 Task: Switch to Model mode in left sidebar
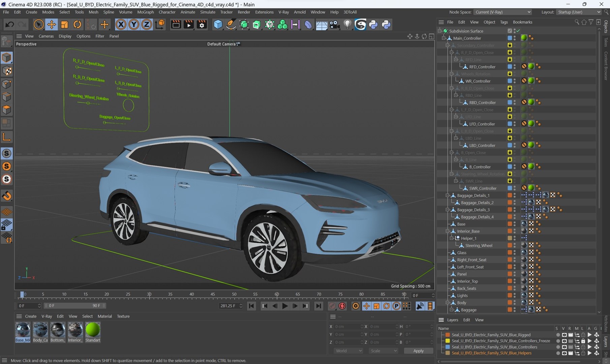(x=7, y=58)
